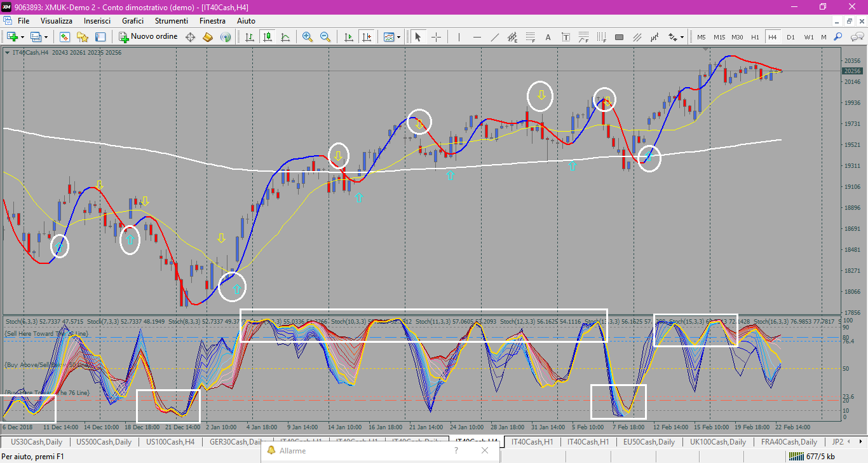Show the Terminal window icon

coord(100,37)
